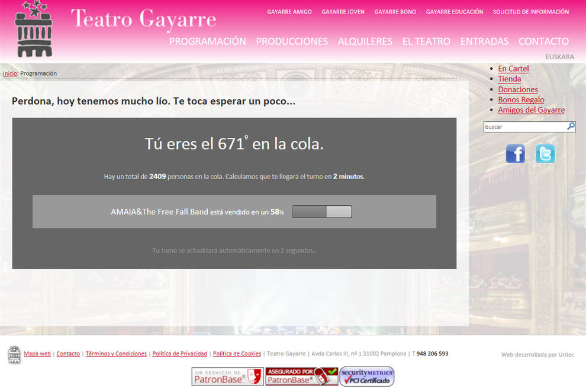Go to Gayarre Bono

pos(395,12)
